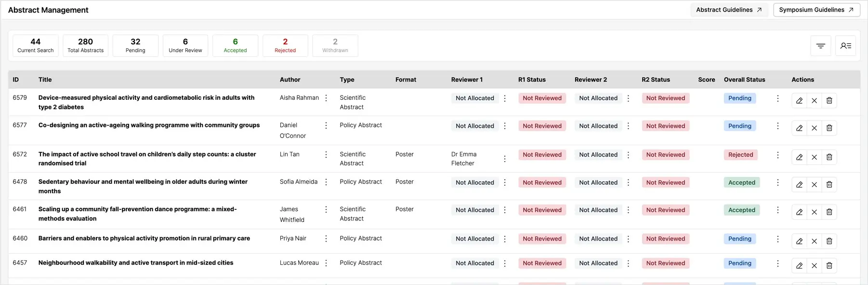Image resolution: width=868 pixels, height=285 pixels.
Task: Edit abstract 6461 with pencil icon
Action: pos(799,212)
